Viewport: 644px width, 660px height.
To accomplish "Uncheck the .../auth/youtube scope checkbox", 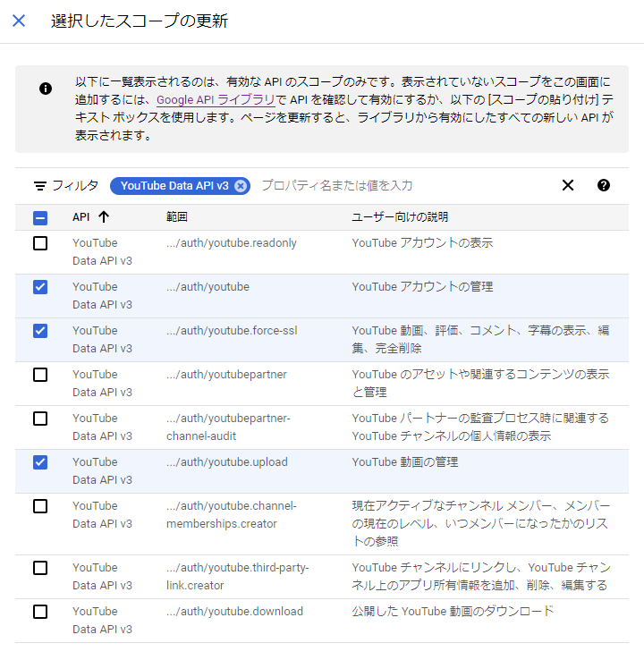I will 40,287.
